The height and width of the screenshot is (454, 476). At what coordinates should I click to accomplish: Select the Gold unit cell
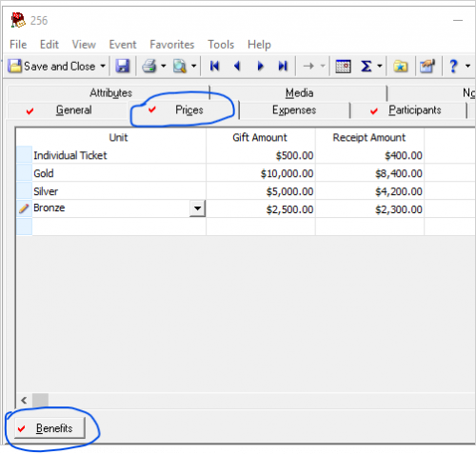[x=119, y=173]
